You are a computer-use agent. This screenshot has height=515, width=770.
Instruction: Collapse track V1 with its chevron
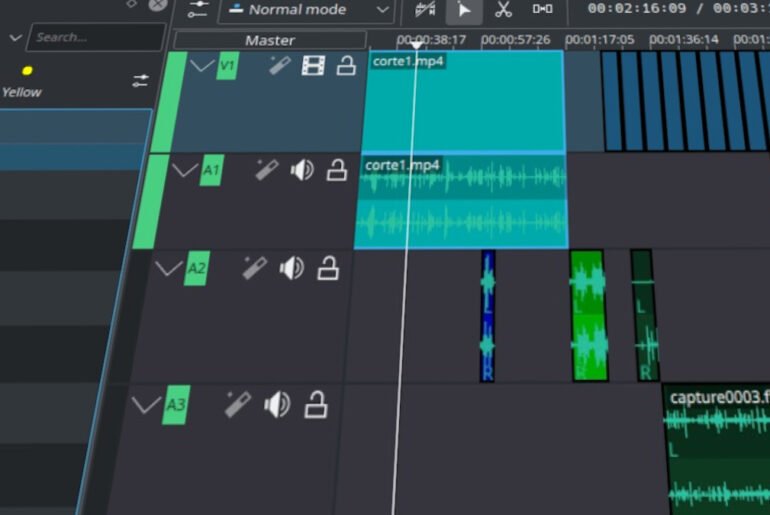point(202,66)
